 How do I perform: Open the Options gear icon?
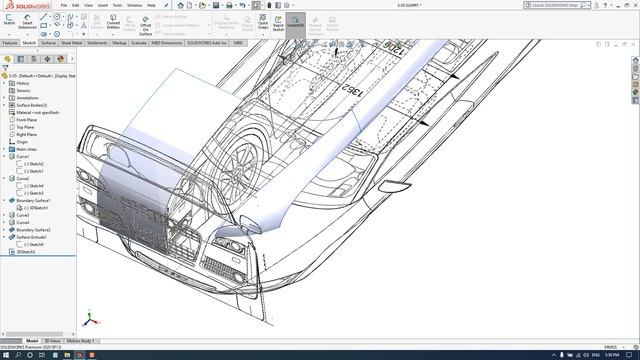tap(287, 5)
